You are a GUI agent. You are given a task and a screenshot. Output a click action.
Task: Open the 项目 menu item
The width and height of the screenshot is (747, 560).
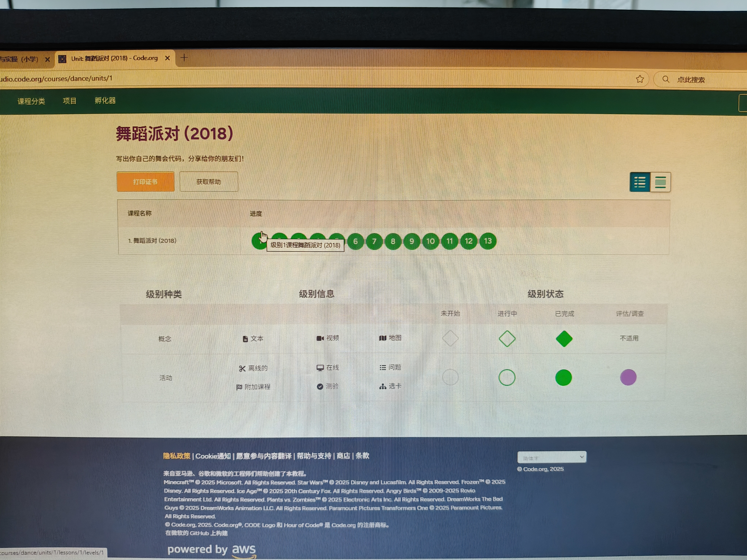click(69, 101)
